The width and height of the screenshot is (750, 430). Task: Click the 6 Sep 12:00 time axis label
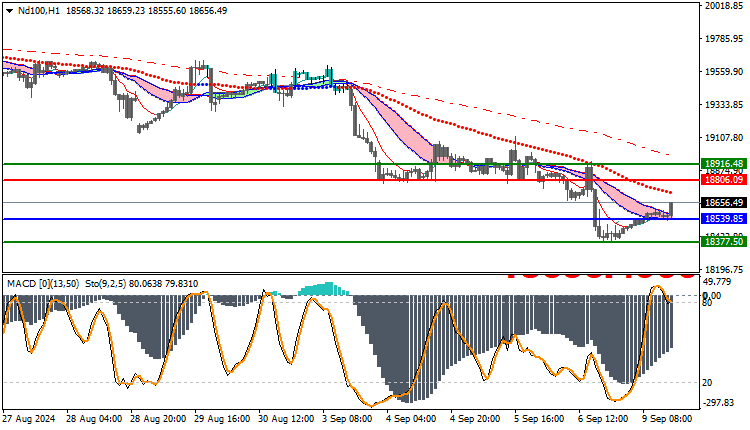[x=603, y=419]
